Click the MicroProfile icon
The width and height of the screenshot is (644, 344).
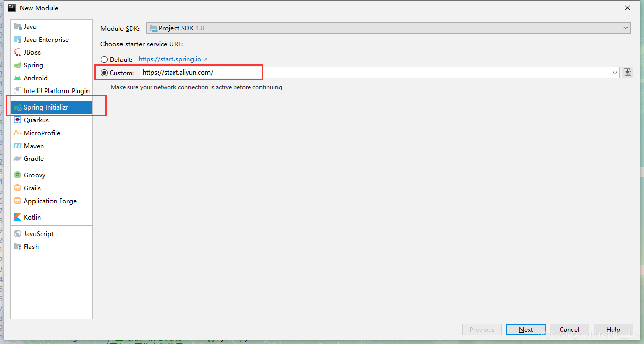coord(18,133)
